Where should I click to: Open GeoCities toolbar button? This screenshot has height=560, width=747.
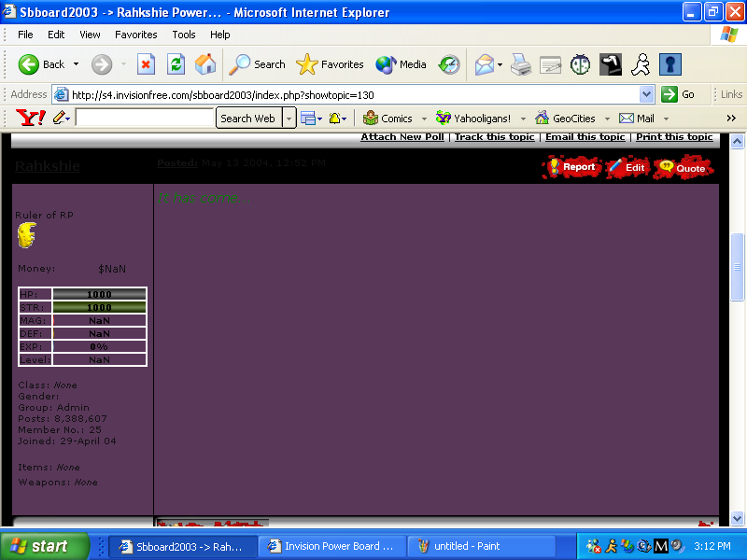(x=565, y=119)
